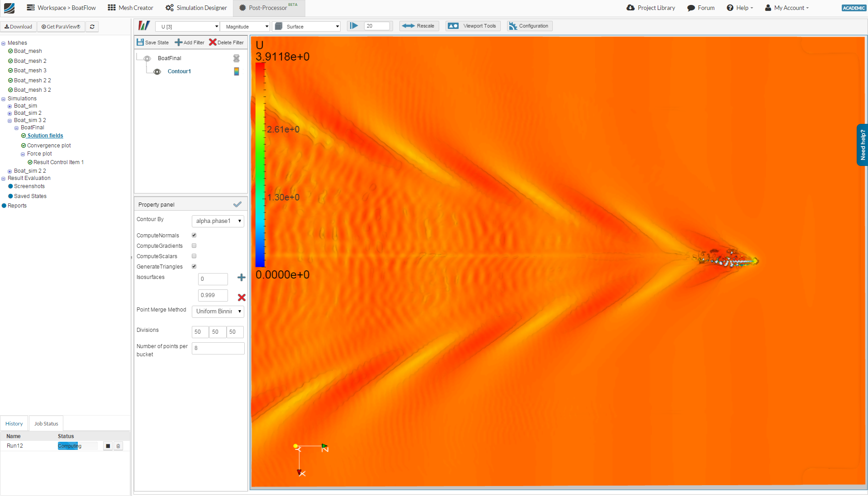
Task: Click the Add Filter plus icon
Action: pos(178,42)
